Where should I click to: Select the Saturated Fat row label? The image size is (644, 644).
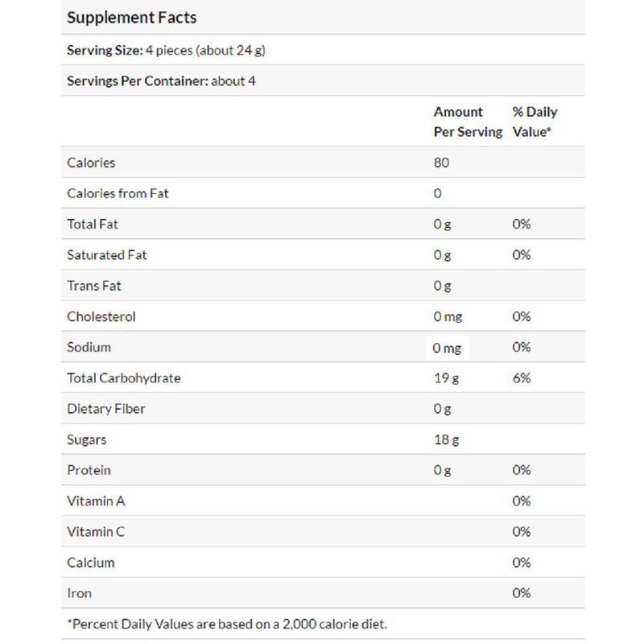pos(106,255)
